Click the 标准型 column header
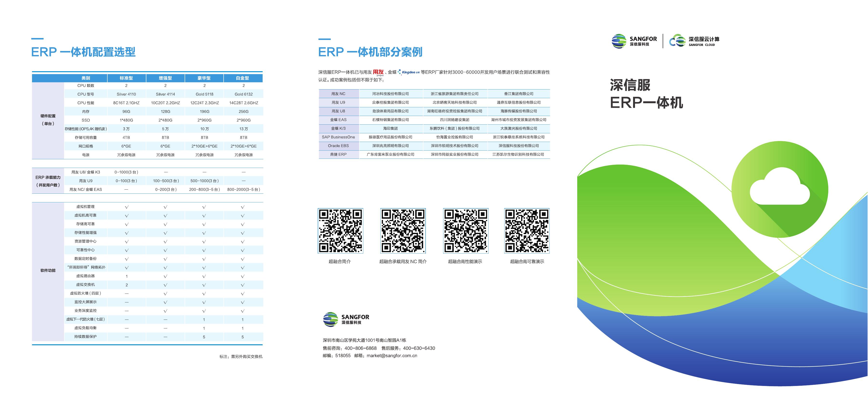Image resolution: width=868 pixels, height=397 pixels. pyautogui.click(x=126, y=78)
